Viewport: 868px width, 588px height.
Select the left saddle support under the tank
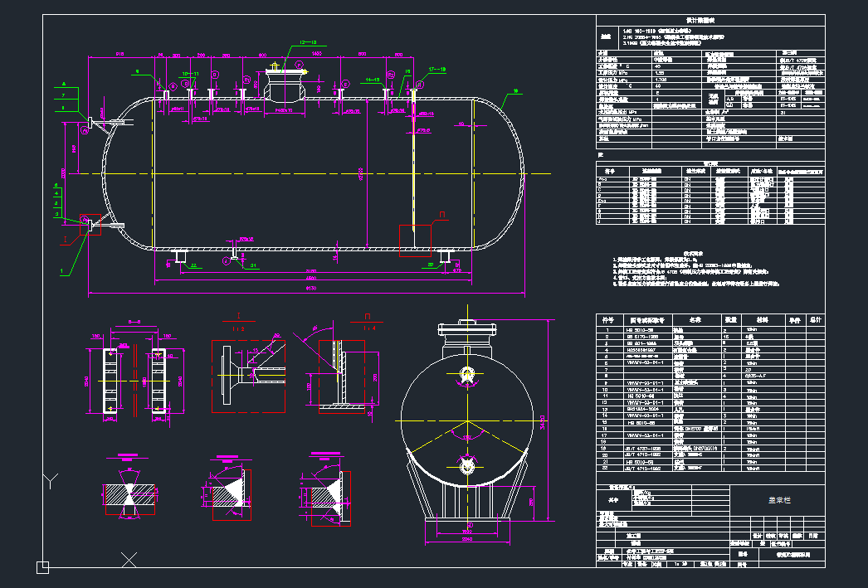(181, 257)
